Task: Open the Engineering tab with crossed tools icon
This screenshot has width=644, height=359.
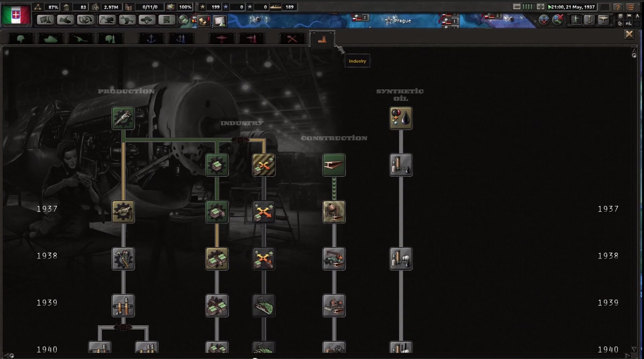Action: [x=292, y=39]
